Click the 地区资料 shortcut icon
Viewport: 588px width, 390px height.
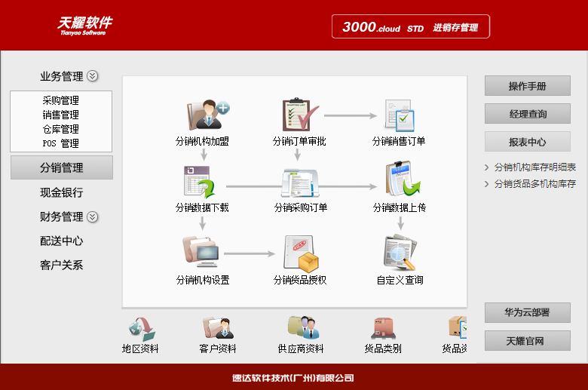tap(140, 329)
